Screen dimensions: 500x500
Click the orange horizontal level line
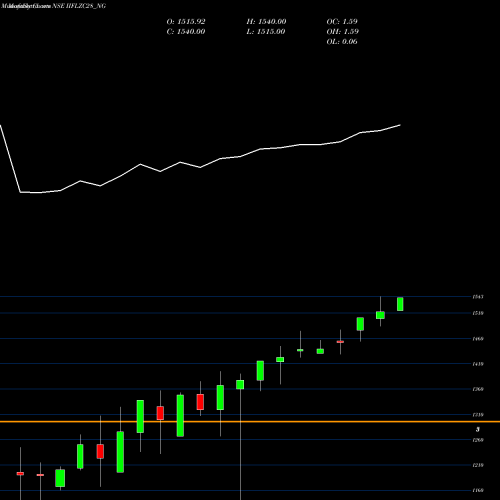tap(250, 422)
